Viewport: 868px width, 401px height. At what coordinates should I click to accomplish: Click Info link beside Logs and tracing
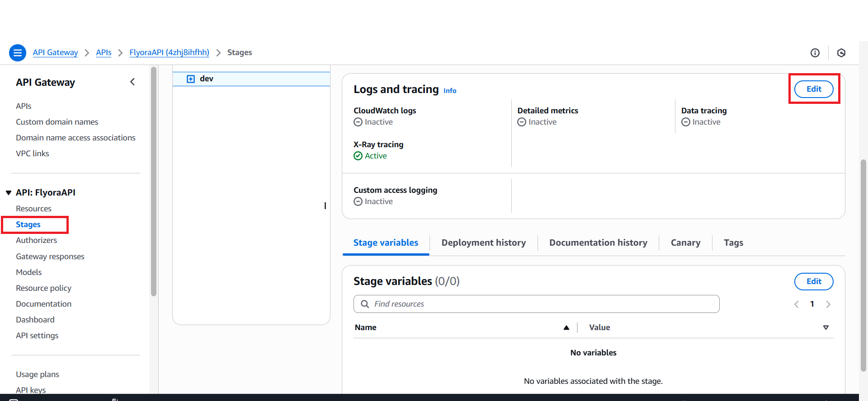449,91
